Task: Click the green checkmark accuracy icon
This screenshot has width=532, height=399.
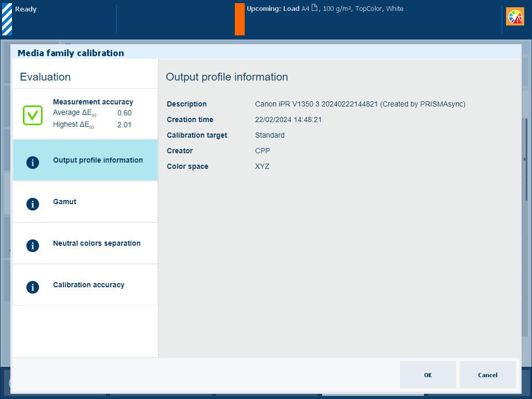Action: tap(32, 115)
